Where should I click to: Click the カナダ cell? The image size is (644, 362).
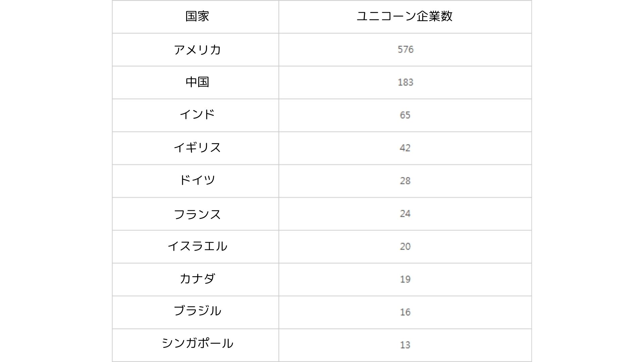(196, 280)
